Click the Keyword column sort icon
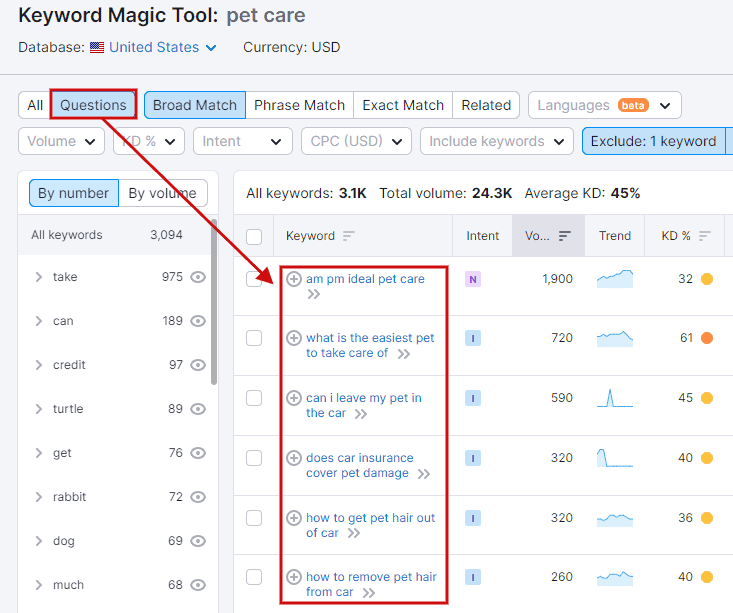733x613 pixels. tap(349, 236)
